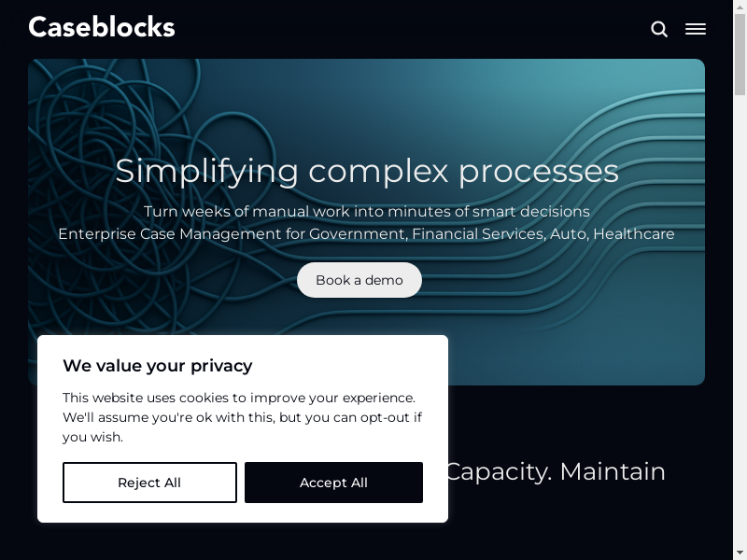Open the search icon in the header

click(x=659, y=29)
